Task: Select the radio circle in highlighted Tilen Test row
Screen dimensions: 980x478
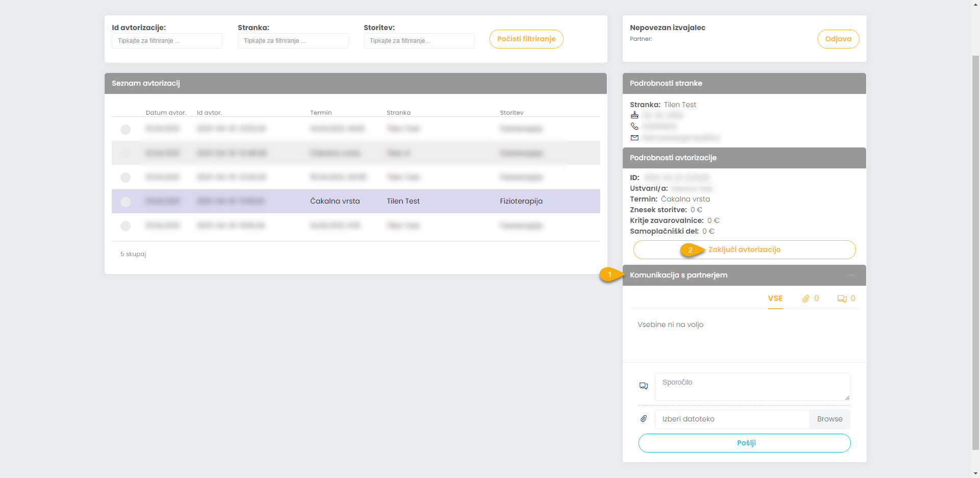Action: (x=126, y=202)
